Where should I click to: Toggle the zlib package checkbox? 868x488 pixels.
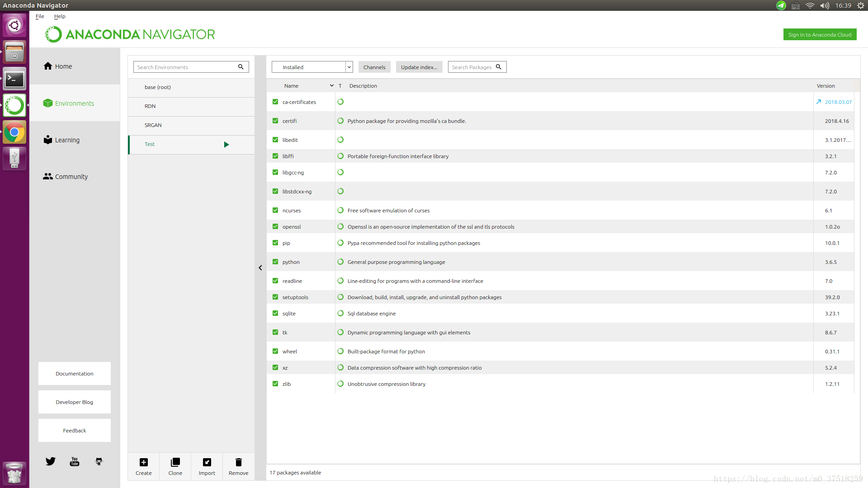coord(275,384)
